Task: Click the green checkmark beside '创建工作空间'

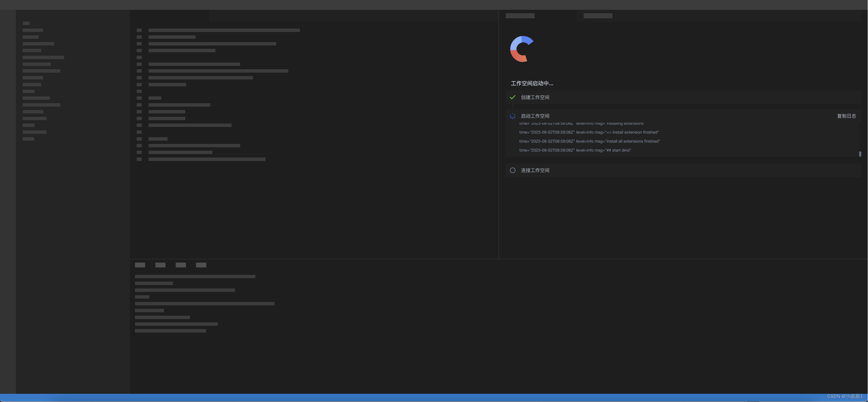Action: coord(513,97)
